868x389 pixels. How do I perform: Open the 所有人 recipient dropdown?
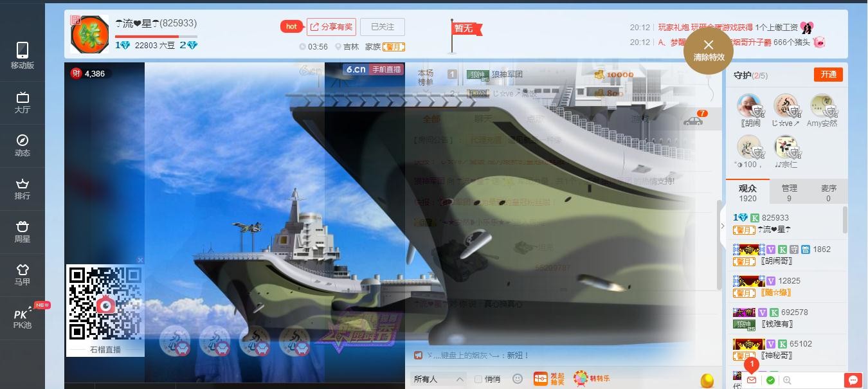coord(438,379)
